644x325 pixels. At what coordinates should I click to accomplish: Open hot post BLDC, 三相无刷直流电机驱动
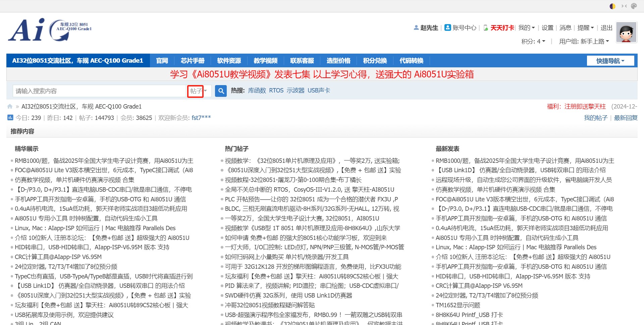[312, 209]
